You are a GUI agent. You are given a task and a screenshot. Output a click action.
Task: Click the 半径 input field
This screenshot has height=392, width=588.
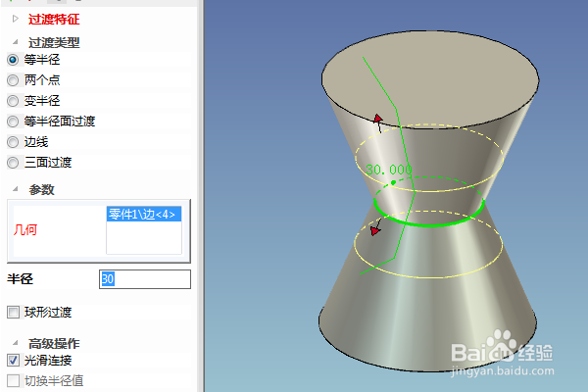coord(145,279)
